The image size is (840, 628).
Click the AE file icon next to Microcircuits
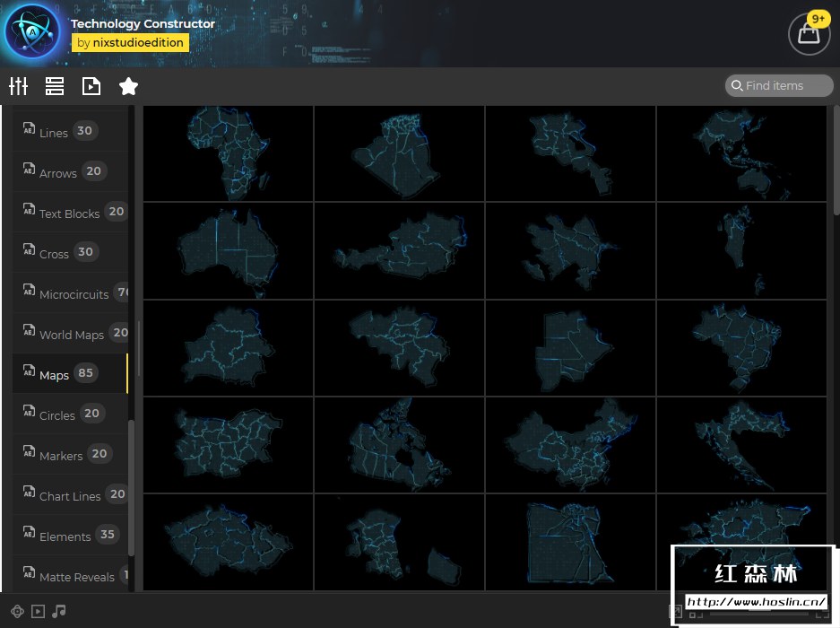coord(29,290)
